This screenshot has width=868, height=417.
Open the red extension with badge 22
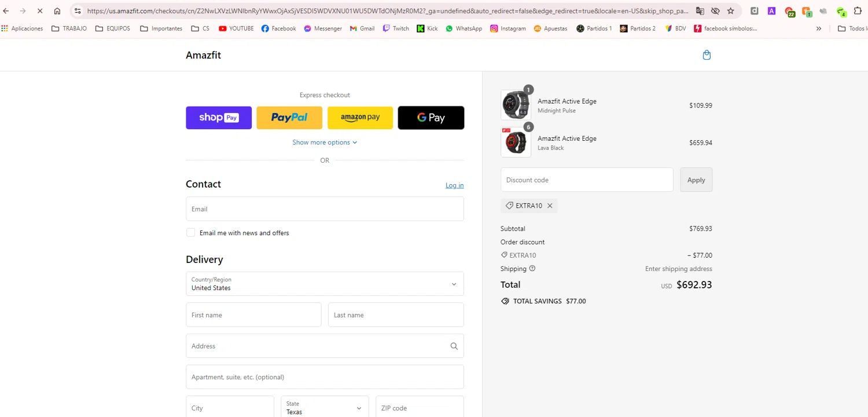[x=789, y=12]
